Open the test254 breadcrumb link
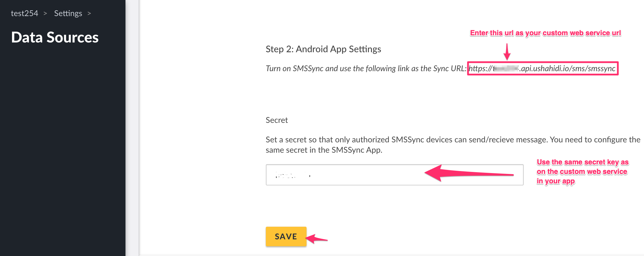 coord(24,13)
